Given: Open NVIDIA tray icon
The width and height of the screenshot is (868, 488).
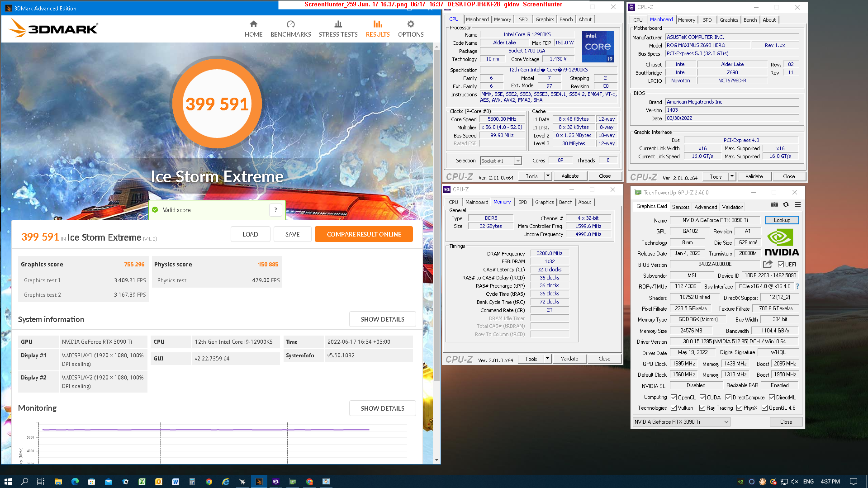Looking at the screenshot, I should 740,481.
